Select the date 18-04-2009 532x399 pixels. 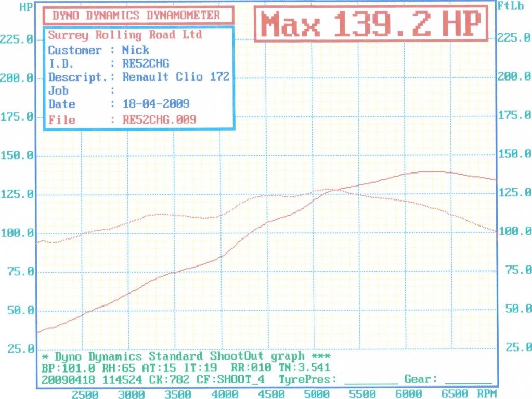pos(155,104)
